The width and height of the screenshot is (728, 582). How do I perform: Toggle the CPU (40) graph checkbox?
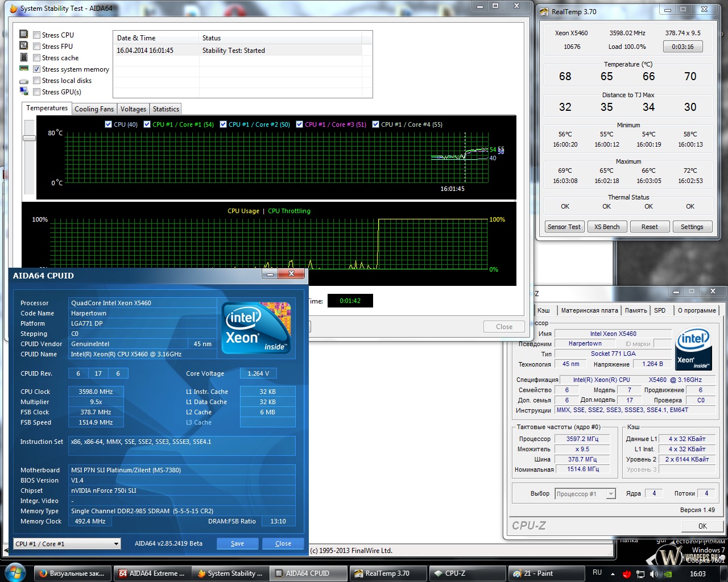tap(109, 124)
